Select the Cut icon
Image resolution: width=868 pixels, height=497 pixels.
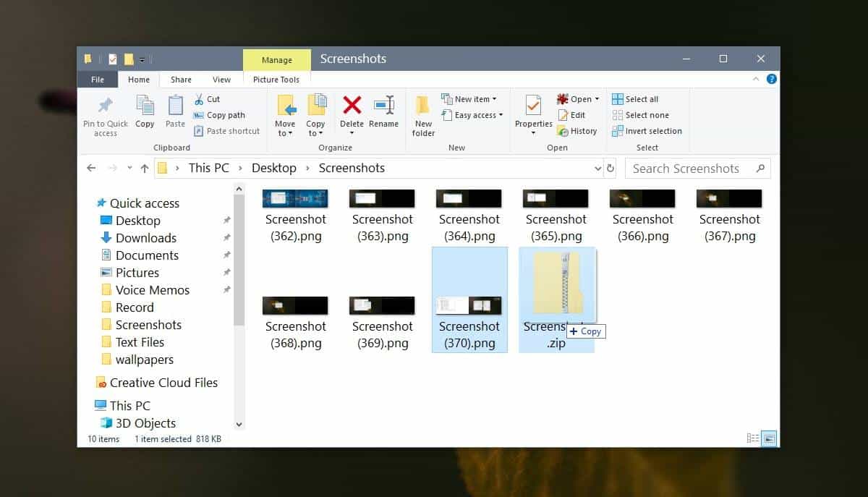click(200, 98)
